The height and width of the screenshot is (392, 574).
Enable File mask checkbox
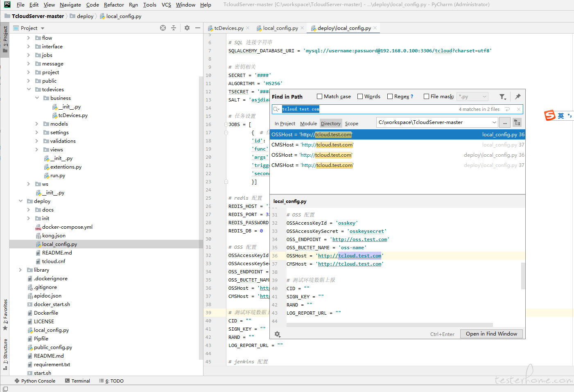(x=427, y=97)
